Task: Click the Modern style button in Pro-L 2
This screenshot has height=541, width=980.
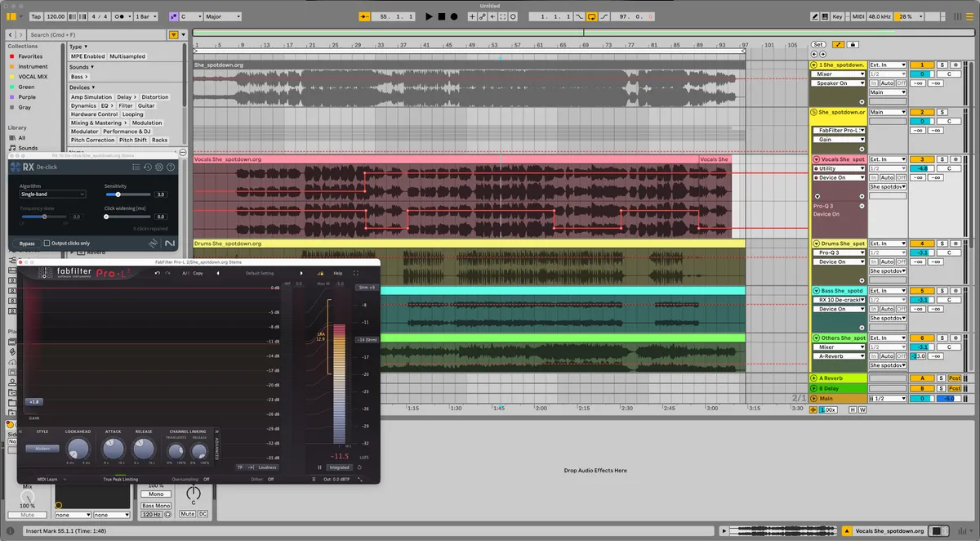Action: 42,449
